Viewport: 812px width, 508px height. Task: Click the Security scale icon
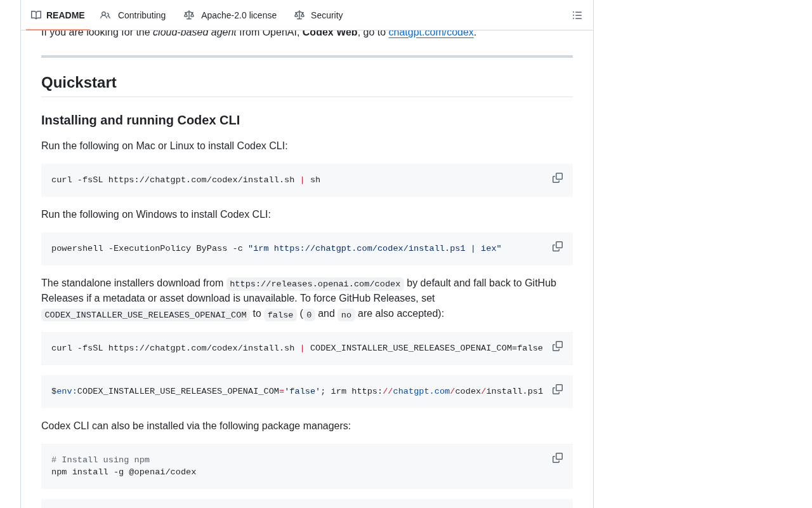click(x=299, y=15)
